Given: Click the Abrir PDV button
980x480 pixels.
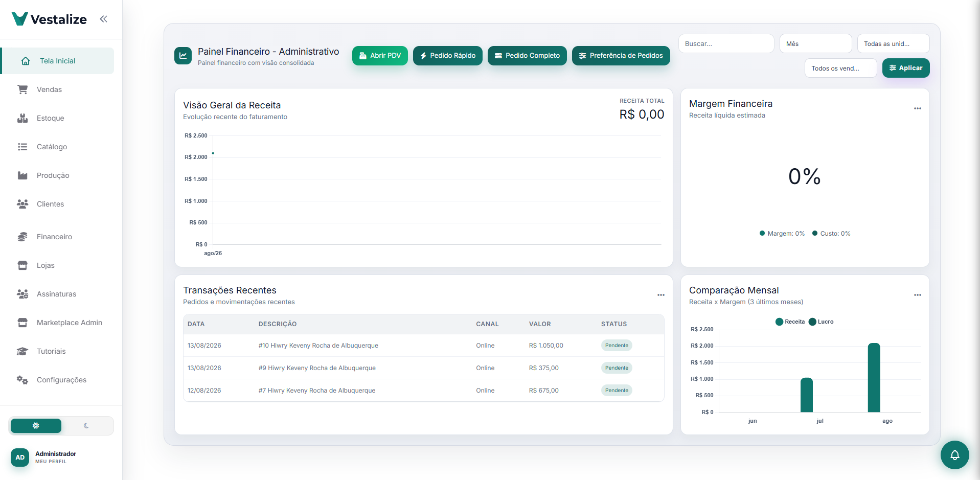Looking at the screenshot, I should (x=380, y=56).
